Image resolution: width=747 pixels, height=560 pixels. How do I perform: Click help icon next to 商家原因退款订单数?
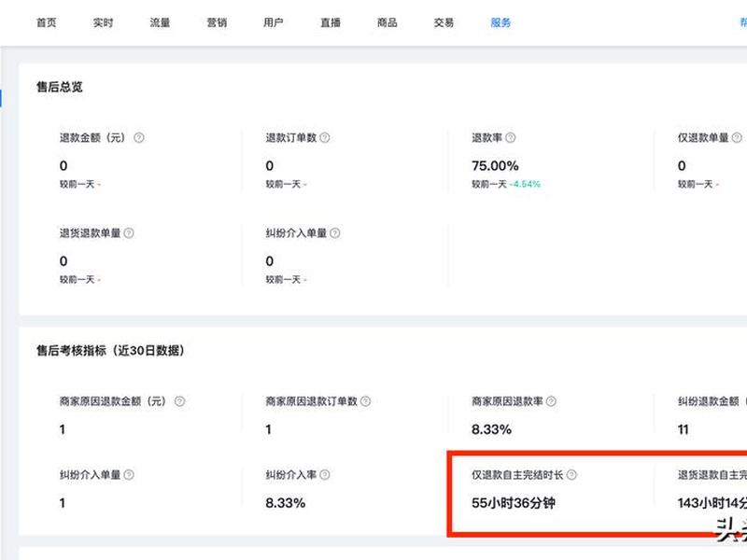365,401
